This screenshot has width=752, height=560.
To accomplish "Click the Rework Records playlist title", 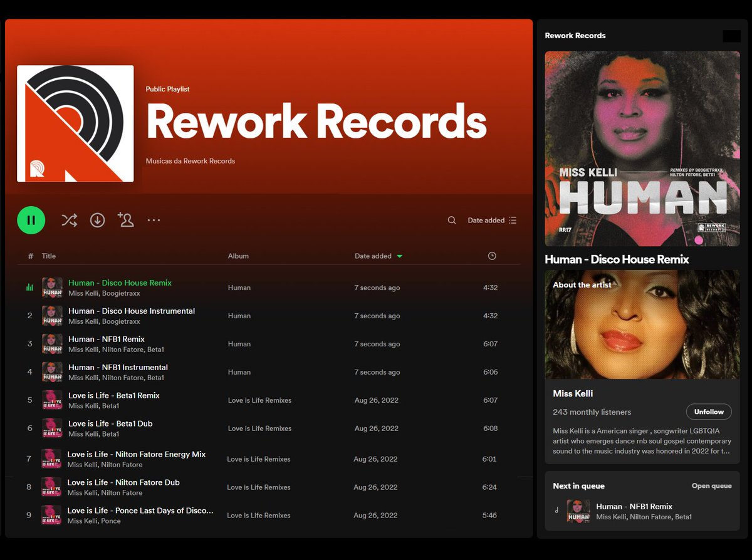I will tap(316, 121).
